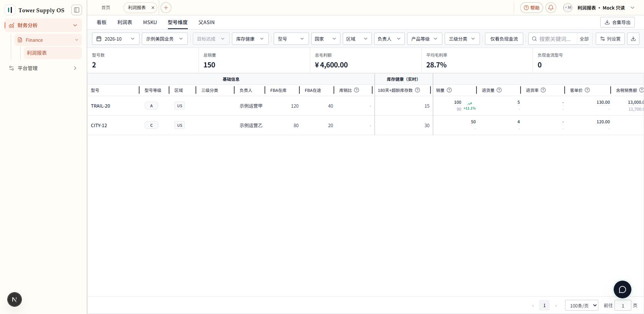Open the 2026-10 date picker

(115, 39)
